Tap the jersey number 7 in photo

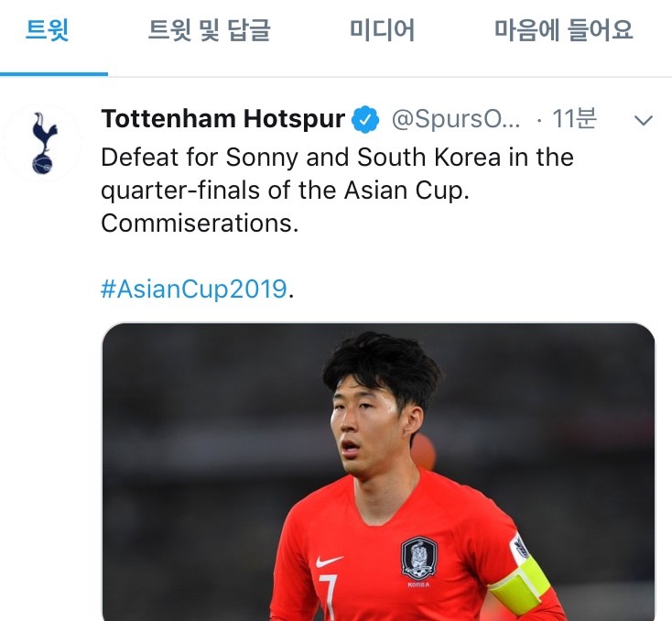tap(329, 597)
